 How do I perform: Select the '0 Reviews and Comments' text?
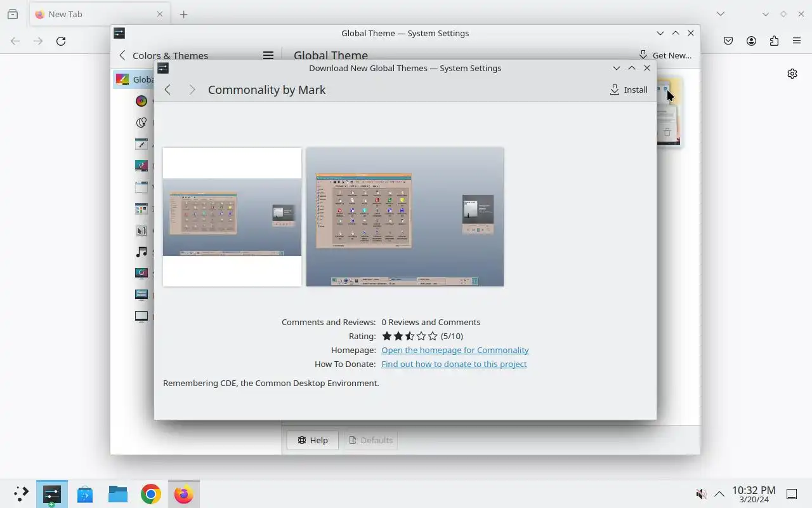point(431,322)
